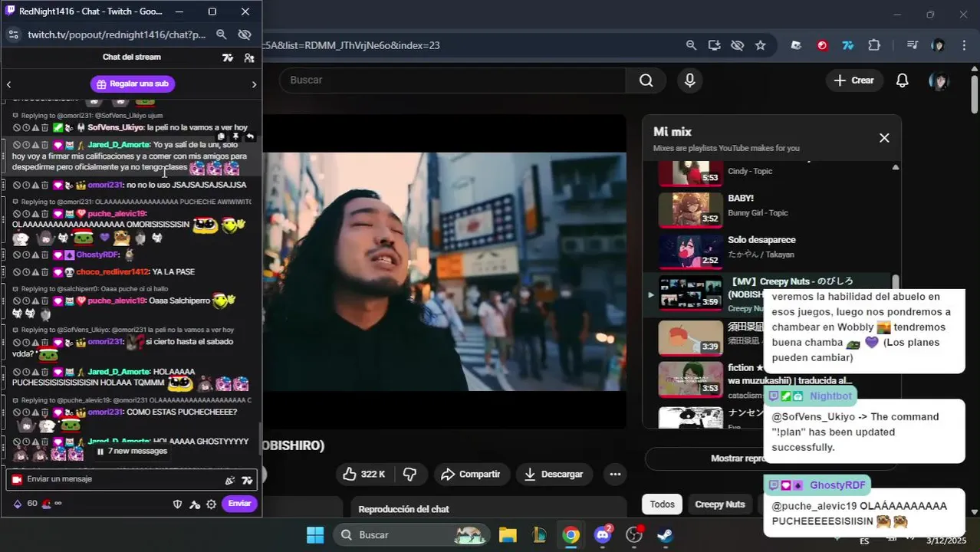Image resolution: width=980 pixels, height=552 pixels.
Task: Open 7TV extension in Chrome toolbar
Action: [x=847, y=45]
